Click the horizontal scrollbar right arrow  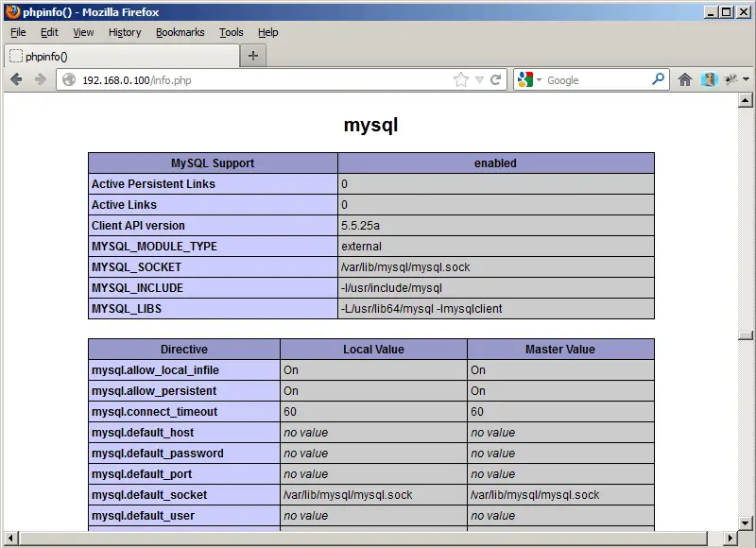click(x=730, y=538)
